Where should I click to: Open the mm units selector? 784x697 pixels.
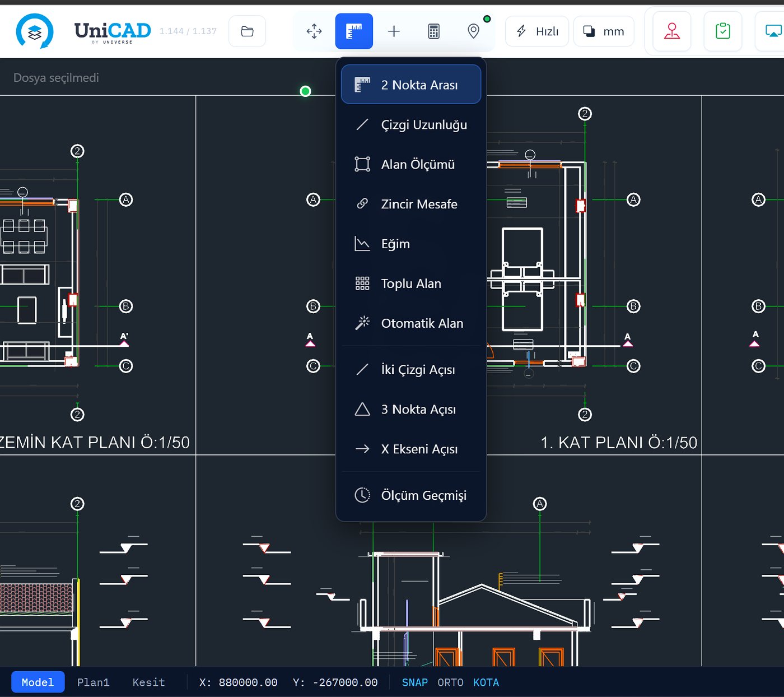(x=604, y=31)
